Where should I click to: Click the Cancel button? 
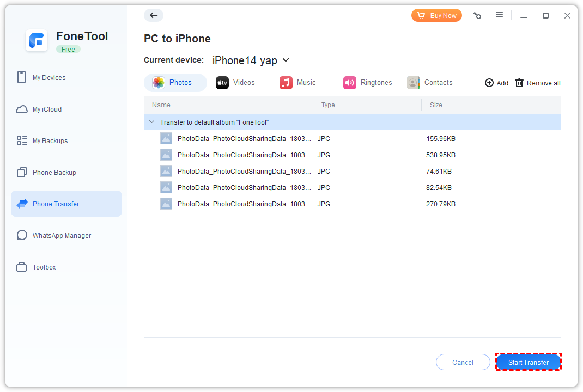(463, 362)
